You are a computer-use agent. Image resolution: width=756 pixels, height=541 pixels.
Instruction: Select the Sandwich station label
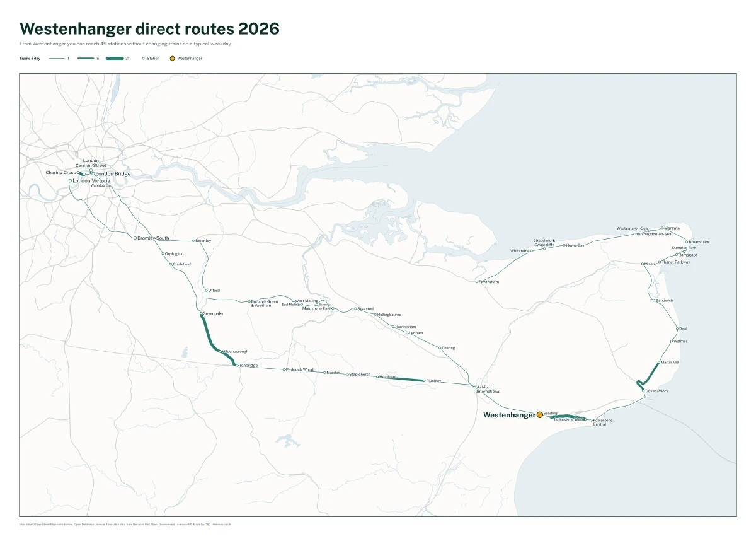[665, 300]
